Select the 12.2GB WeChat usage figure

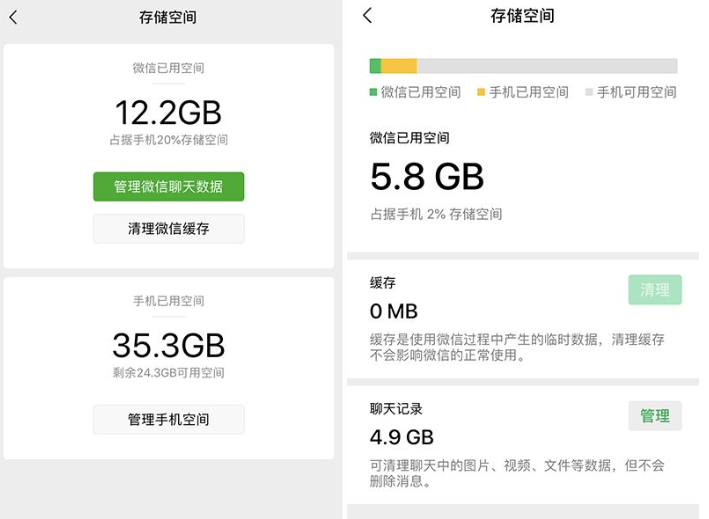(168, 112)
